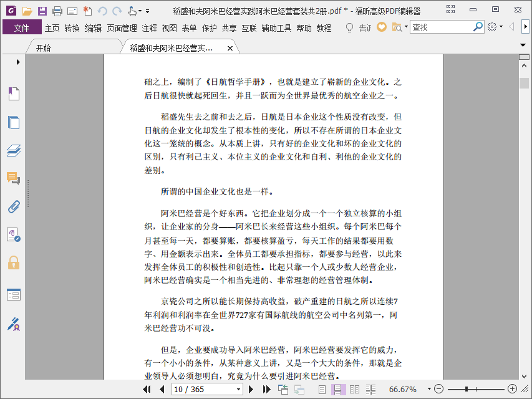Open the Security lock panel
Screen dimensions: 532x399
tap(14, 262)
